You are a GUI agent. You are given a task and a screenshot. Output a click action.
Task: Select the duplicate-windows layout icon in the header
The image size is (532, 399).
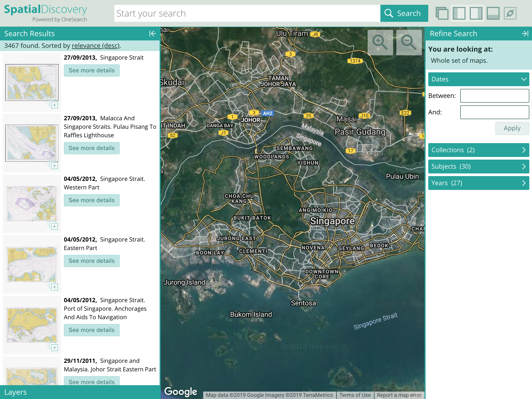click(x=442, y=13)
